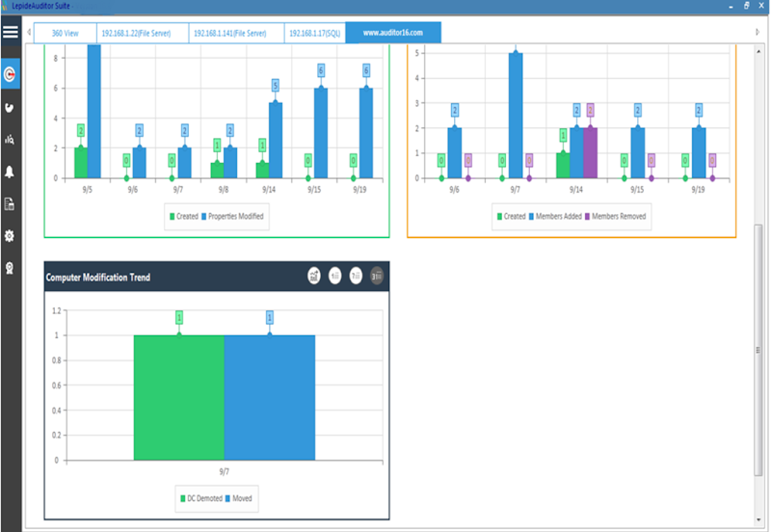The width and height of the screenshot is (771, 532).
Task: Switch to 192.168.1.17(SQL) tab
Action: (315, 33)
